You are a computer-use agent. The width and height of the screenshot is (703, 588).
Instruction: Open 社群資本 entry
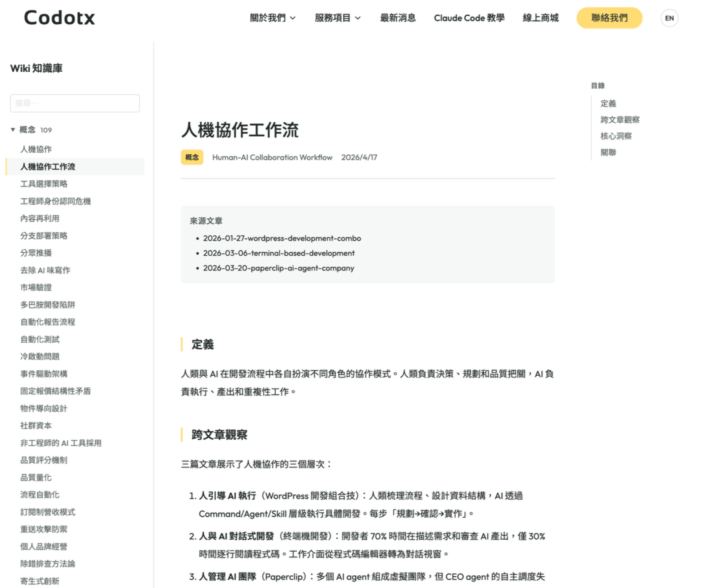pos(36,425)
